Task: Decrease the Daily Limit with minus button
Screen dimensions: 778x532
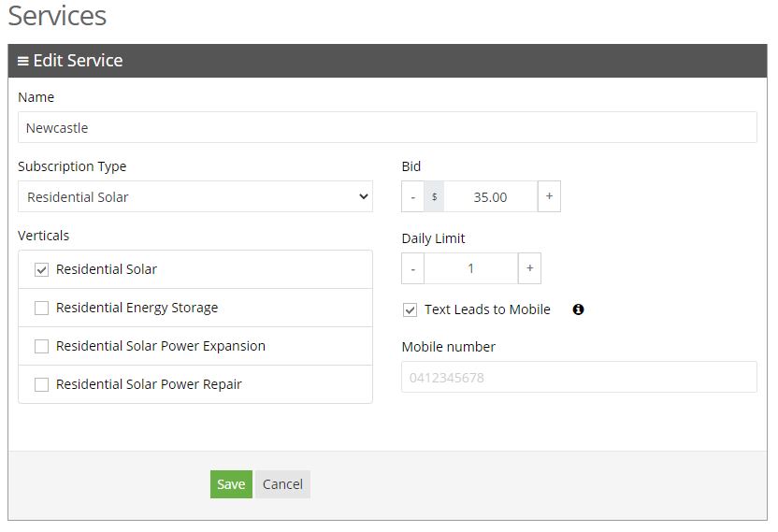Action: click(412, 268)
